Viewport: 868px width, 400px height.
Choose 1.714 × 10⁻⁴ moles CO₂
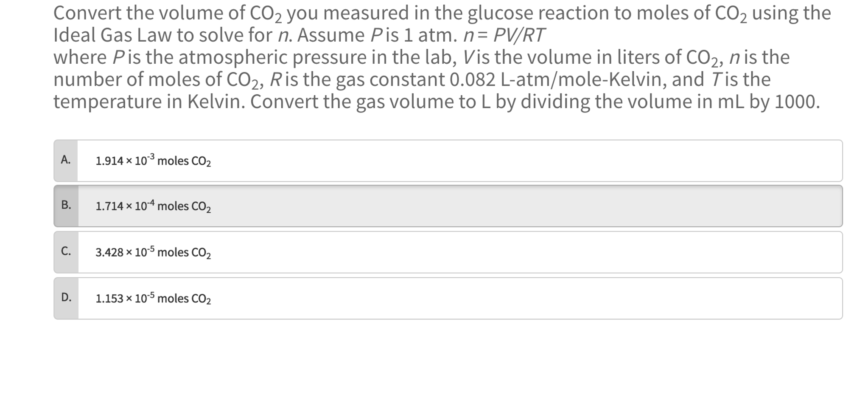point(153,207)
